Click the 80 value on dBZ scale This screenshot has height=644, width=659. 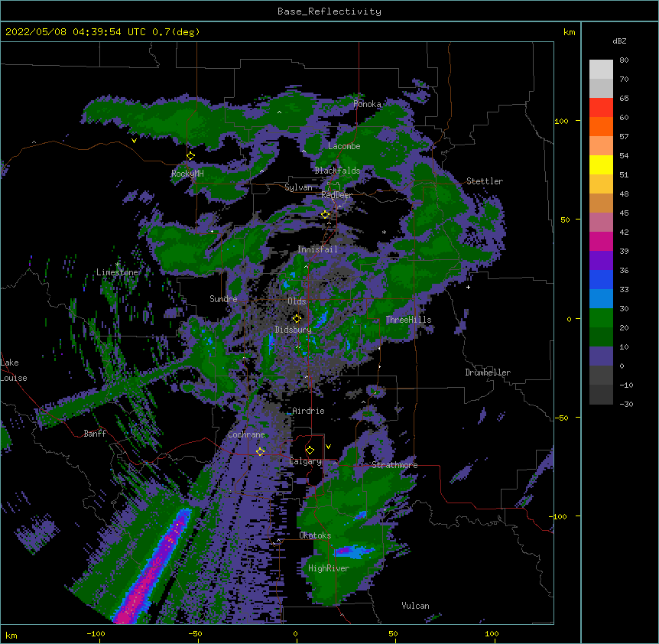624,60
